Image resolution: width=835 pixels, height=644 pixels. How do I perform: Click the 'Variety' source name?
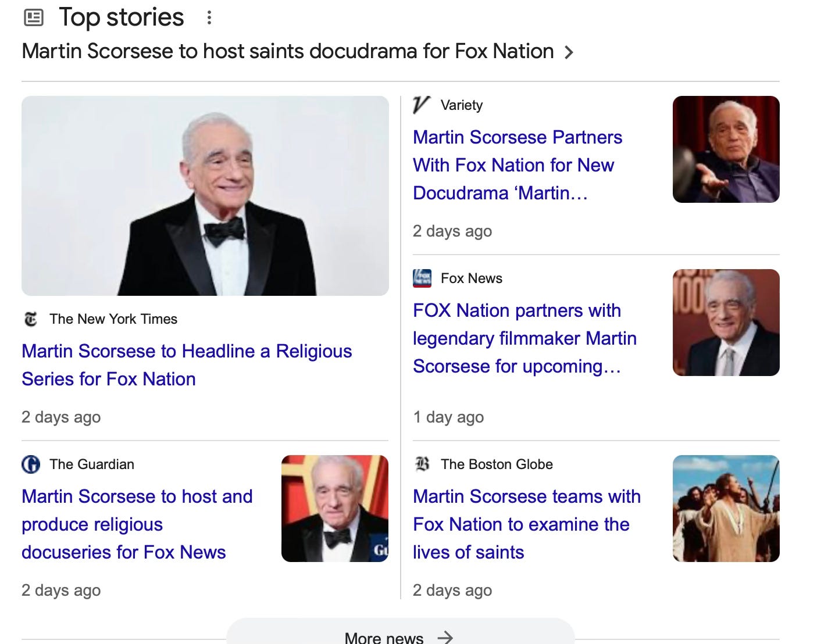[462, 105]
